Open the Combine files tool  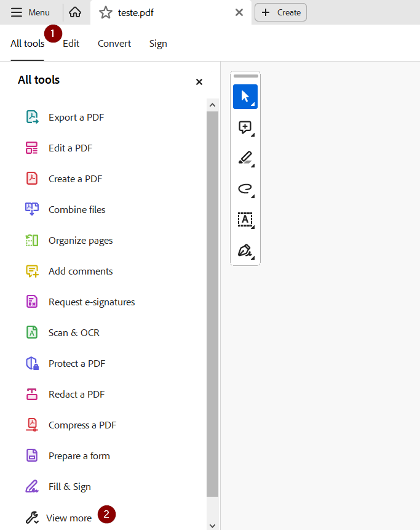point(76,210)
